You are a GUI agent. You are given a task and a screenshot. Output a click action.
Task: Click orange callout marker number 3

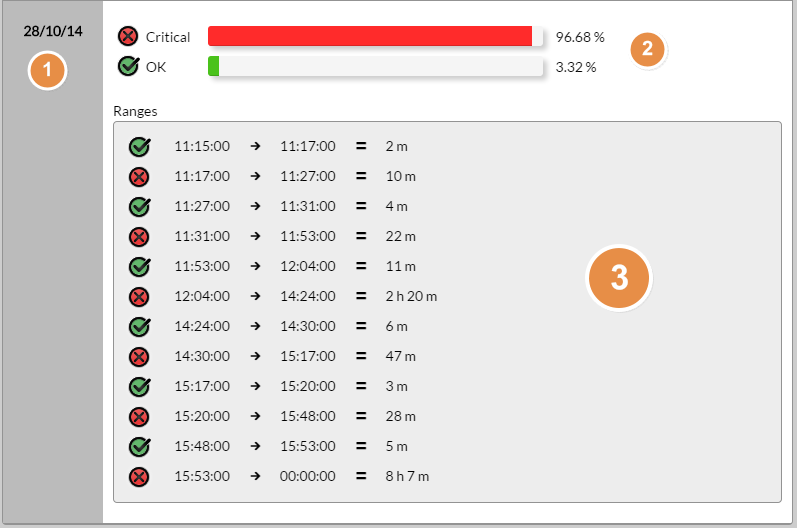619,277
